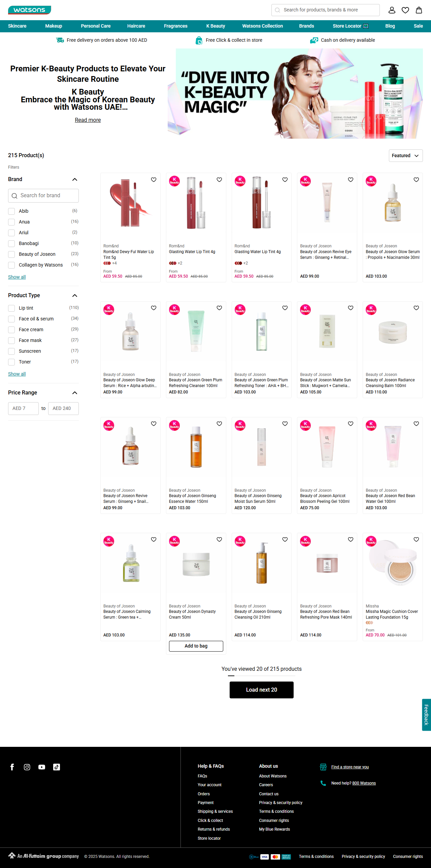Show all brands in filter
This screenshot has width=431, height=868.
[x=17, y=277]
